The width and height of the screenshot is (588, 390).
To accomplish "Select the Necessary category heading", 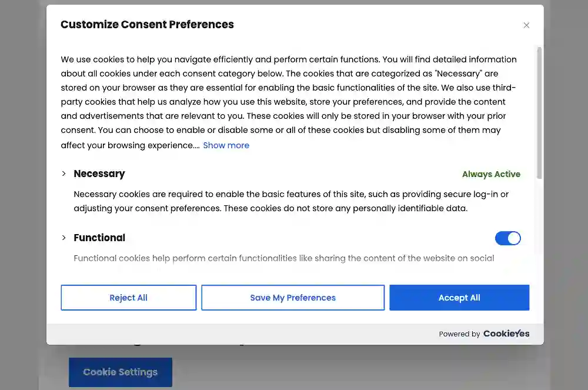I will point(99,174).
